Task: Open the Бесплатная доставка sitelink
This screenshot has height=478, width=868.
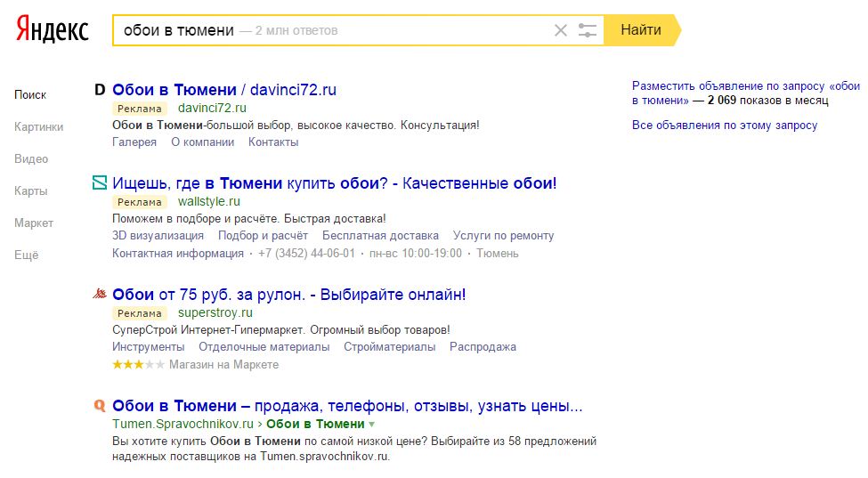Action: [x=380, y=236]
